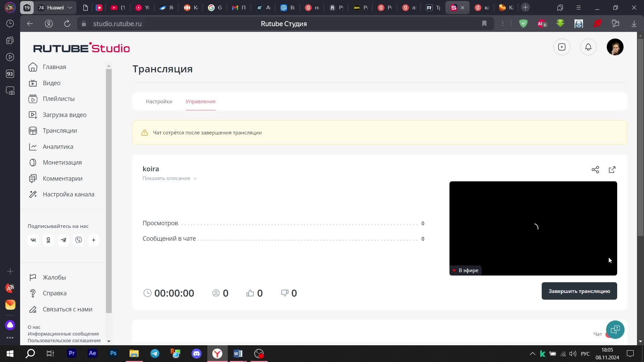Screen dimensions: 644x362
Task: Click the Завершить трансляцию button
Action: point(579,291)
